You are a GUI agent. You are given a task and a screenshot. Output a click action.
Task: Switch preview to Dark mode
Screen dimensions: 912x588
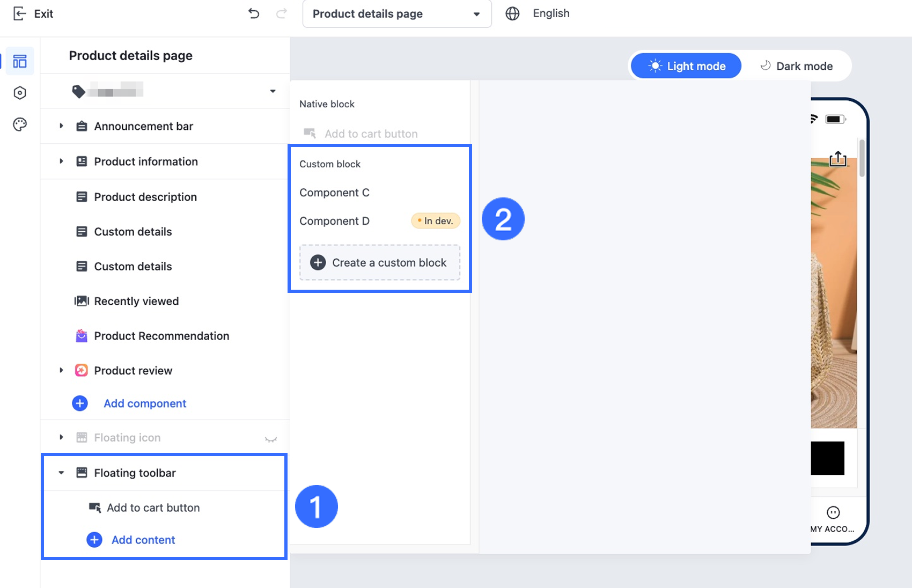tap(797, 66)
